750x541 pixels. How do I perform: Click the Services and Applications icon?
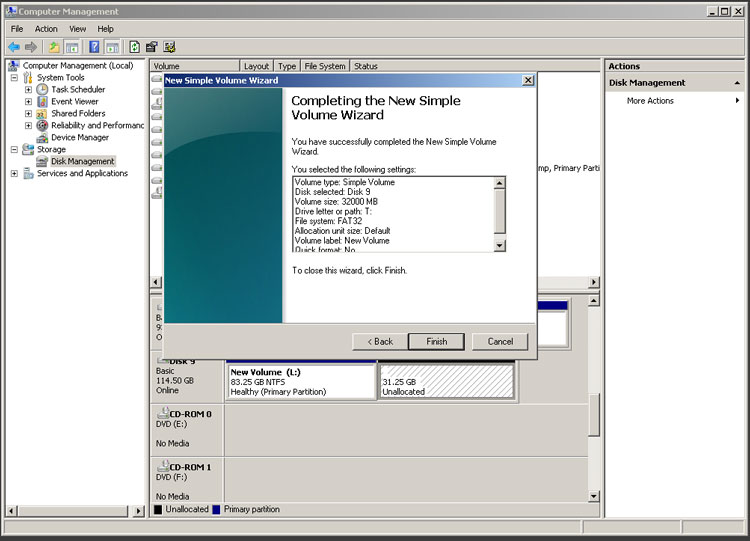tap(28, 173)
